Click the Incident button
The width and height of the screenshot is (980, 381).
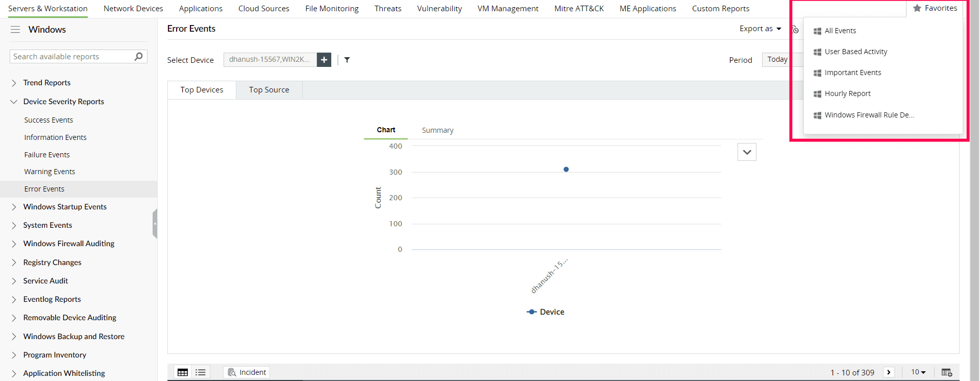click(x=247, y=372)
